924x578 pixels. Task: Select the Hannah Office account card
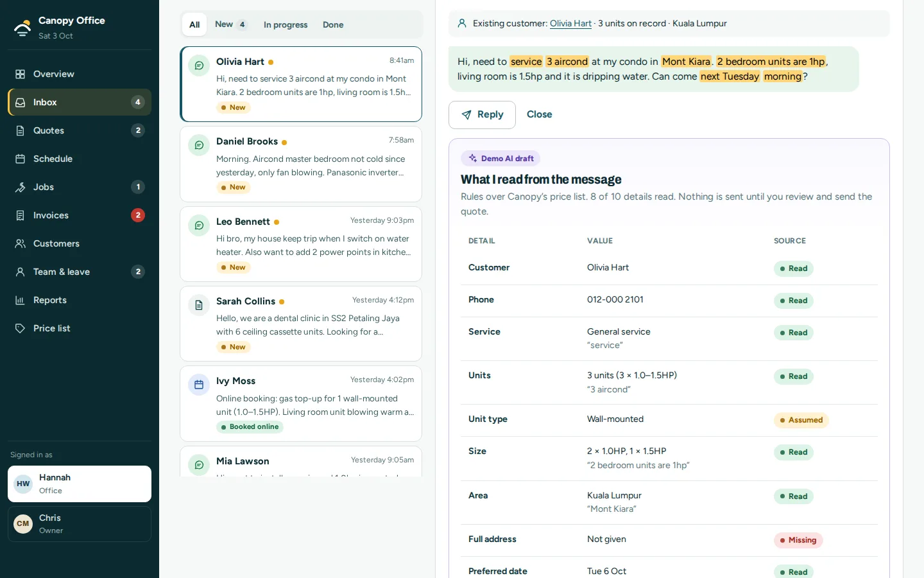click(80, 484)
